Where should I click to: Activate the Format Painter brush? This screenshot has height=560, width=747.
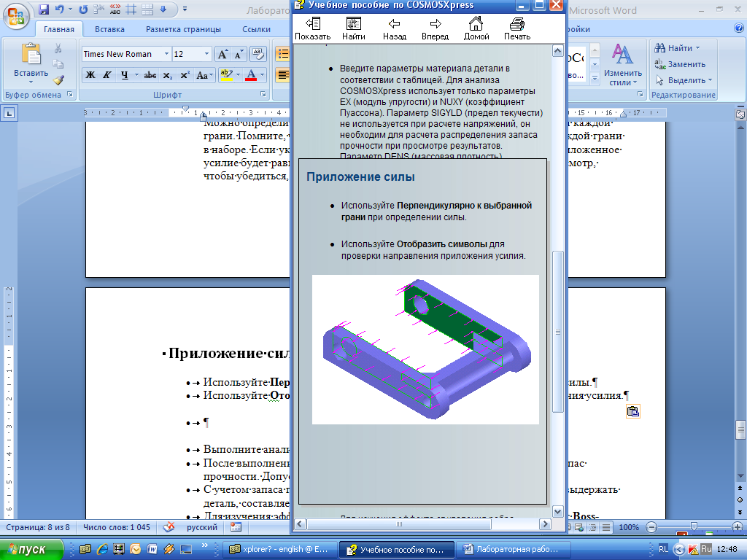[x=58, y=79]
